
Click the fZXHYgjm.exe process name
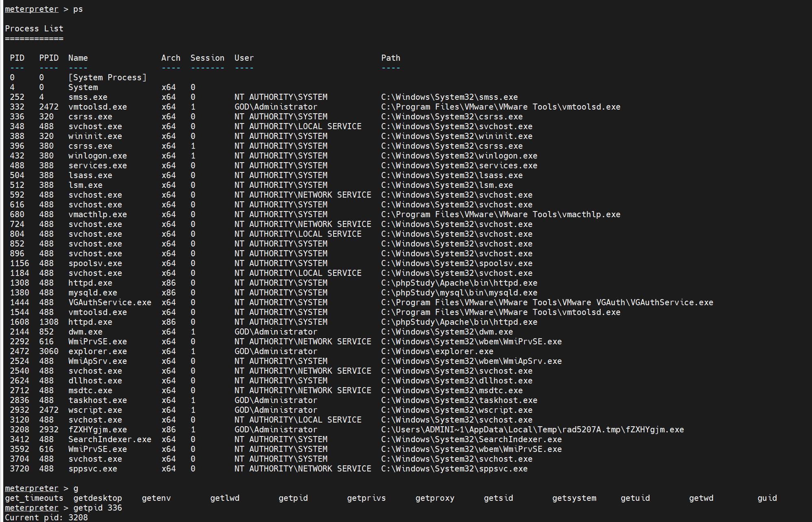coord(97,429)
